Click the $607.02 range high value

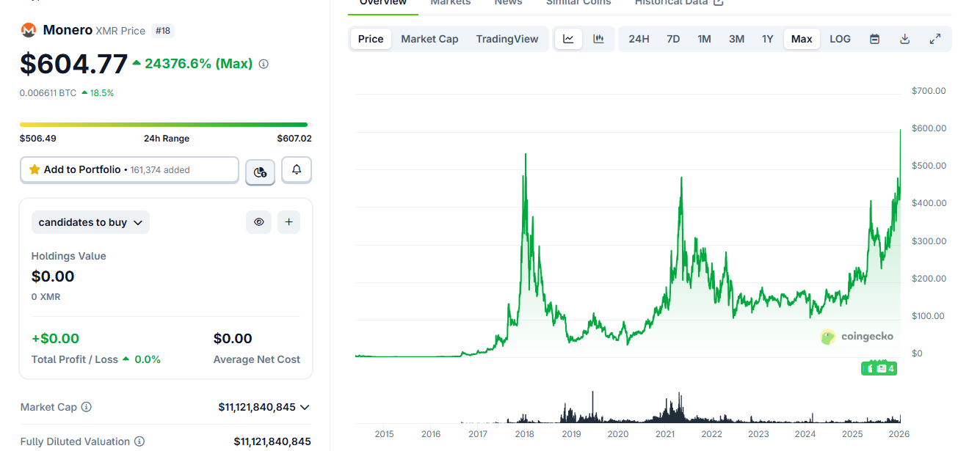(x=294, y=139)
